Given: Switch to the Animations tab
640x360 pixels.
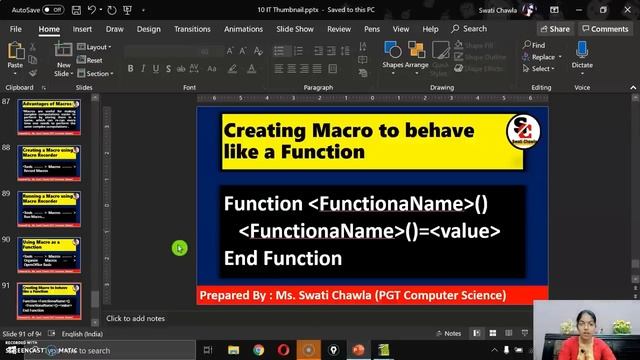Looking at the screenshot, I should pyautogui.click(x=243, y=29).
